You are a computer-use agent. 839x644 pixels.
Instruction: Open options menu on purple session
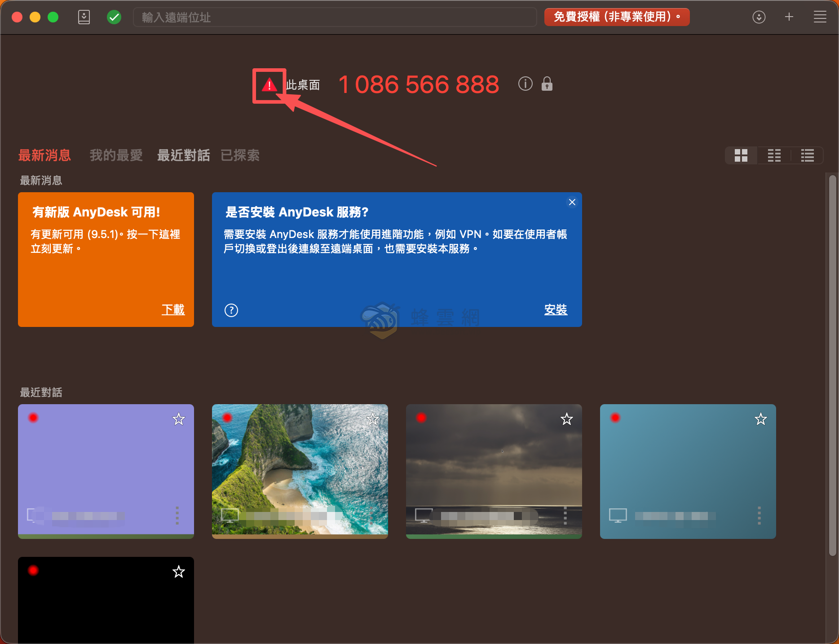pos(177,515)
